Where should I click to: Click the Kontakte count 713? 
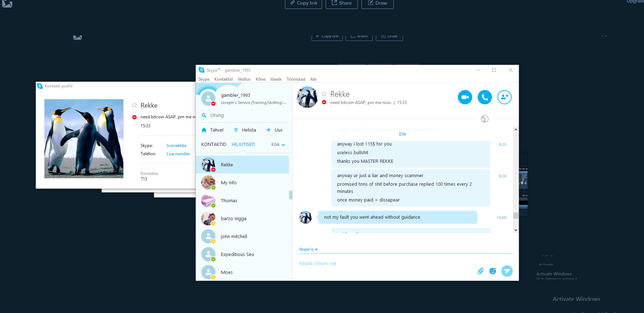point(144,179)
